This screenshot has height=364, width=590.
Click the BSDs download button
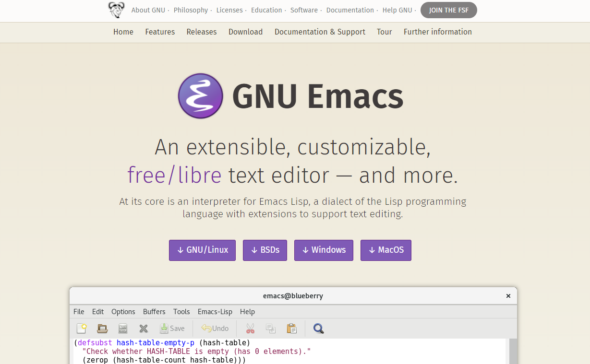(265, 250)
